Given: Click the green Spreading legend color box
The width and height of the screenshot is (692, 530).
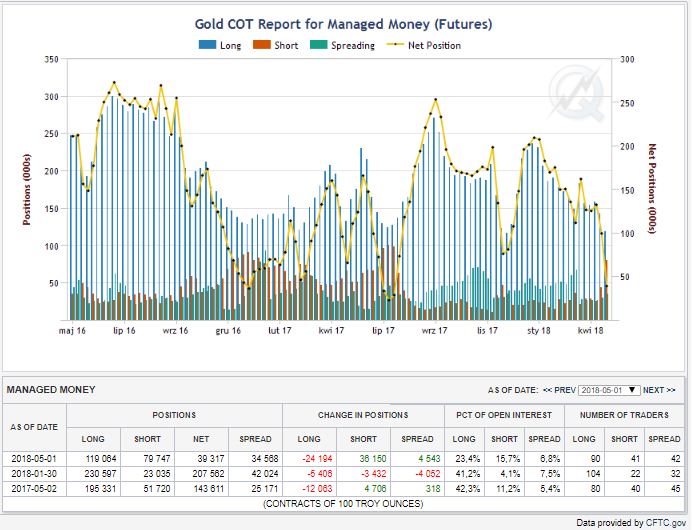Looking at the screenshot, I should [319, 45].
